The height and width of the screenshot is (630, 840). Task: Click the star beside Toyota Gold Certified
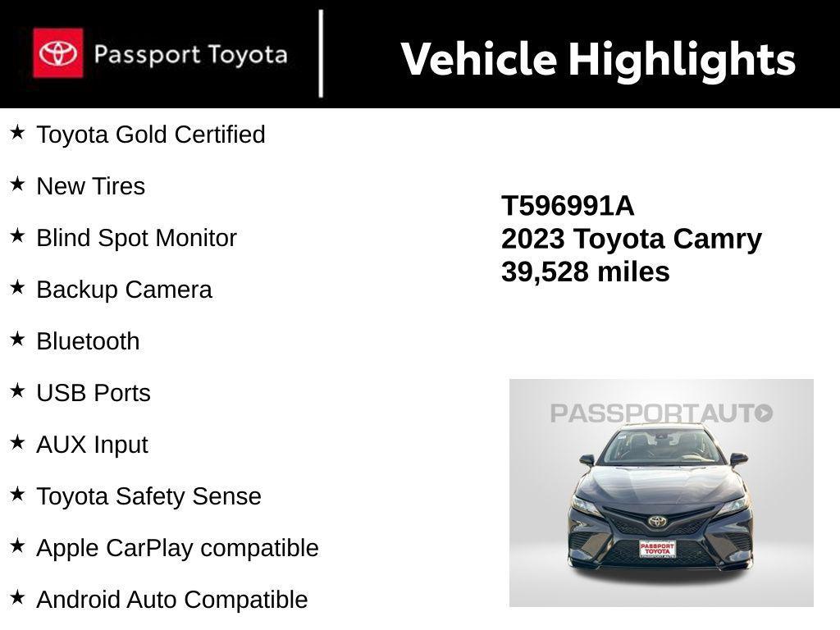tap(17, 132)
